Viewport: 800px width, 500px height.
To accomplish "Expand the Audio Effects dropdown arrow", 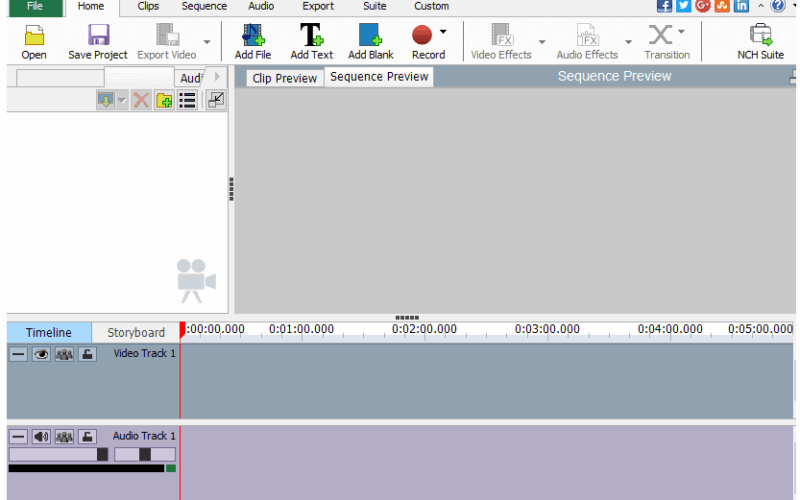I will point(628,42).
